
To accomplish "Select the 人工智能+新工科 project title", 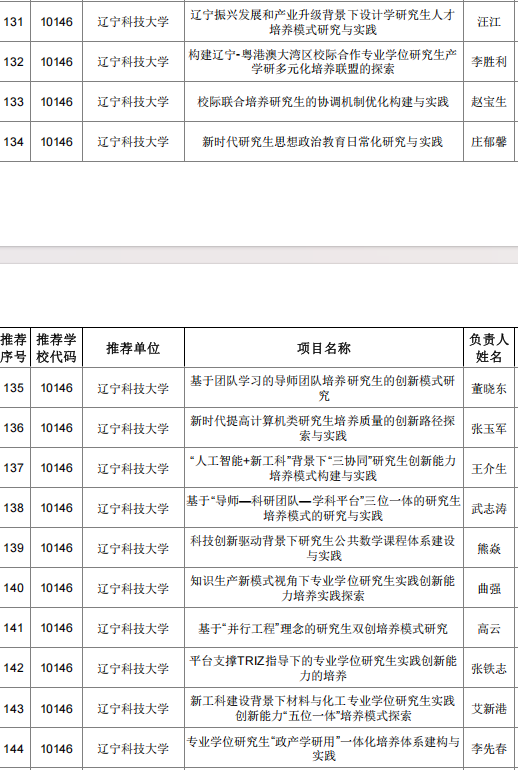I will [x=323, y=468].
